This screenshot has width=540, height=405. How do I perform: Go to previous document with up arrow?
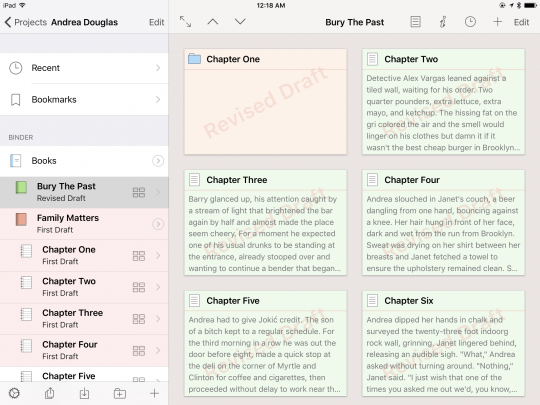coord(212,22)
